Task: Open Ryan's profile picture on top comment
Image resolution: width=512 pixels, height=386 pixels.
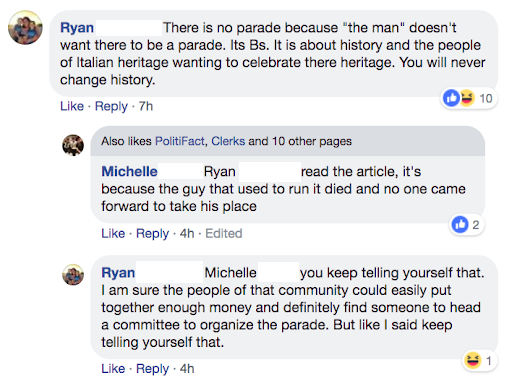Action: tap(25, 27)
